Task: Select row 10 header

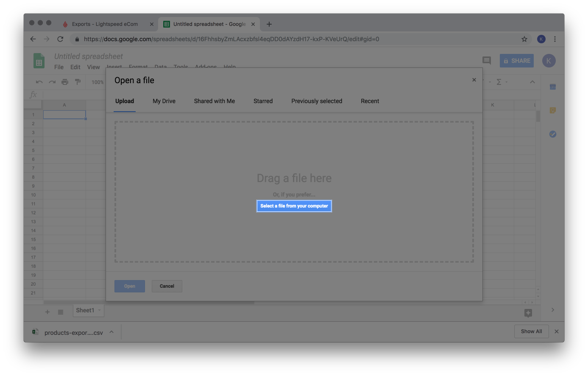Action: (x=33, y=195)
